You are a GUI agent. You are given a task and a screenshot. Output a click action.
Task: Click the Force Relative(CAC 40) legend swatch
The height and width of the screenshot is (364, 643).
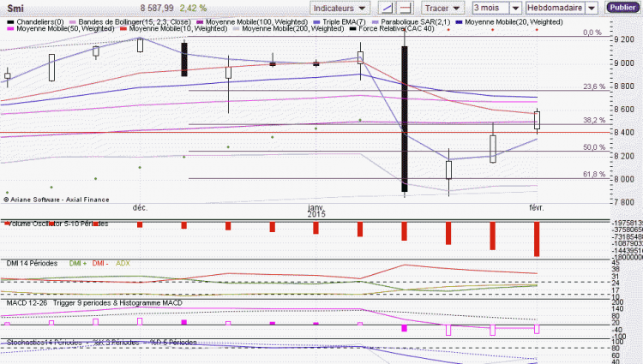pyautogui.click(x=352, y=28)
